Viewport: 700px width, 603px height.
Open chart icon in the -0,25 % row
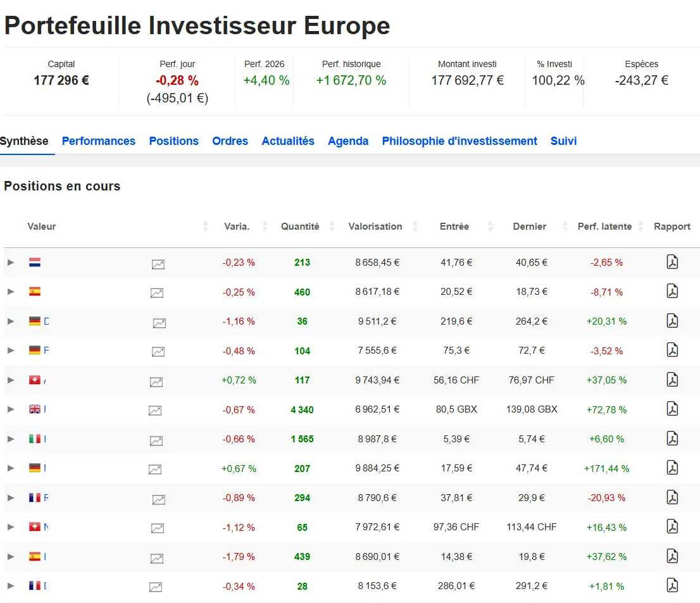[157, 293]
